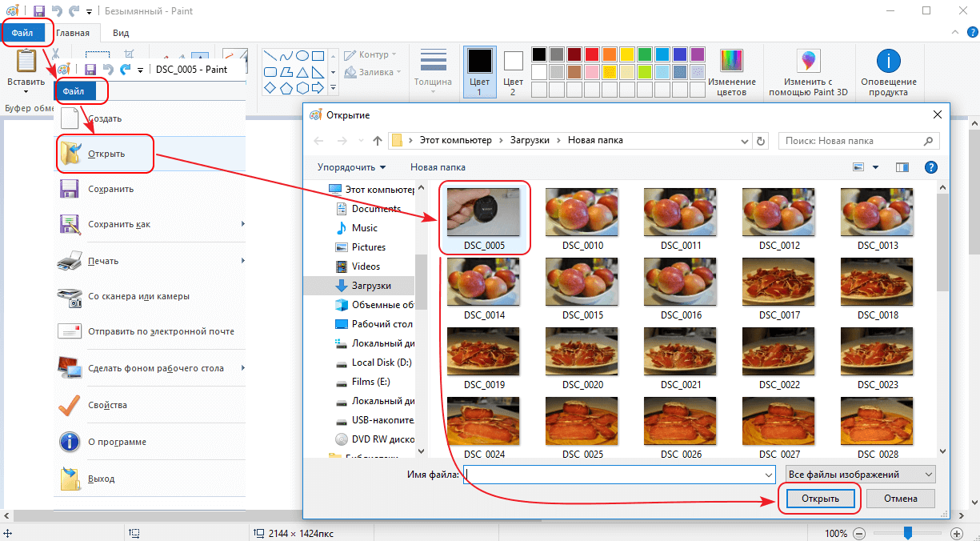
Task: Open Edit with Paint 3D
Action: (x=808, y=62)
